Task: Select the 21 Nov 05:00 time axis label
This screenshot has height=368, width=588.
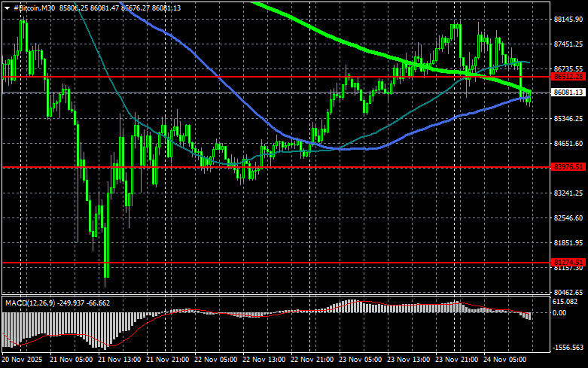Action: click(72, 360)
